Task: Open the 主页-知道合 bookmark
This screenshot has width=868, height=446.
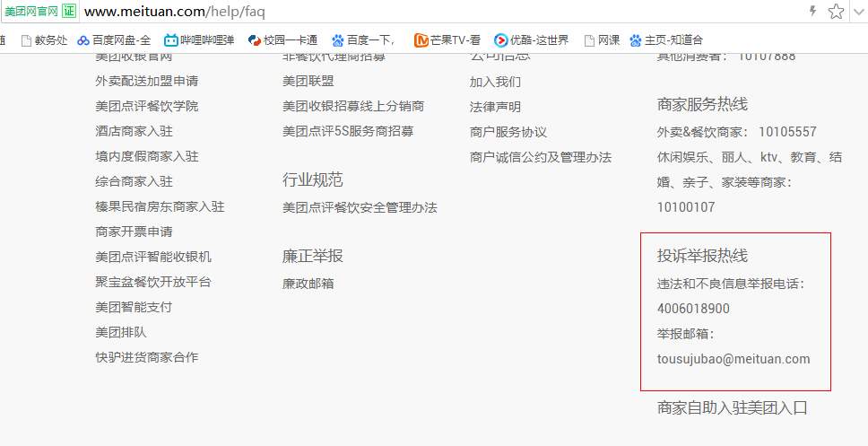Action: (x=666, y=39)
